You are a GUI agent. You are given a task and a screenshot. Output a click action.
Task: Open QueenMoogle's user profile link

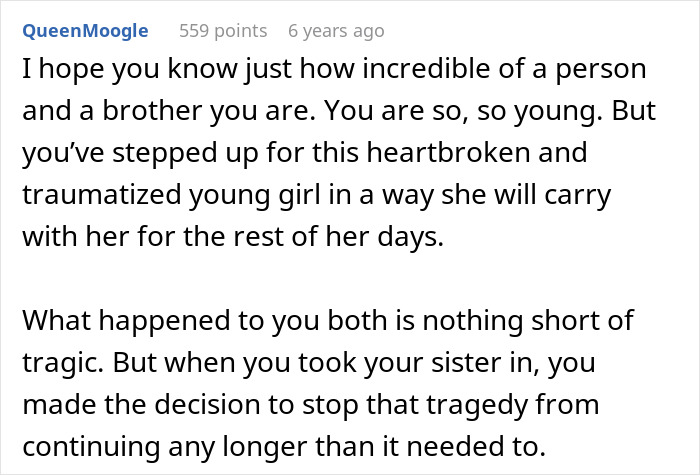pyautogui.click(x=85, y=31)
